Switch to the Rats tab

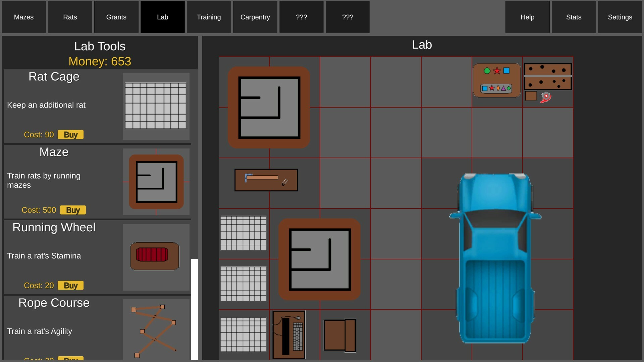[70, 17]
